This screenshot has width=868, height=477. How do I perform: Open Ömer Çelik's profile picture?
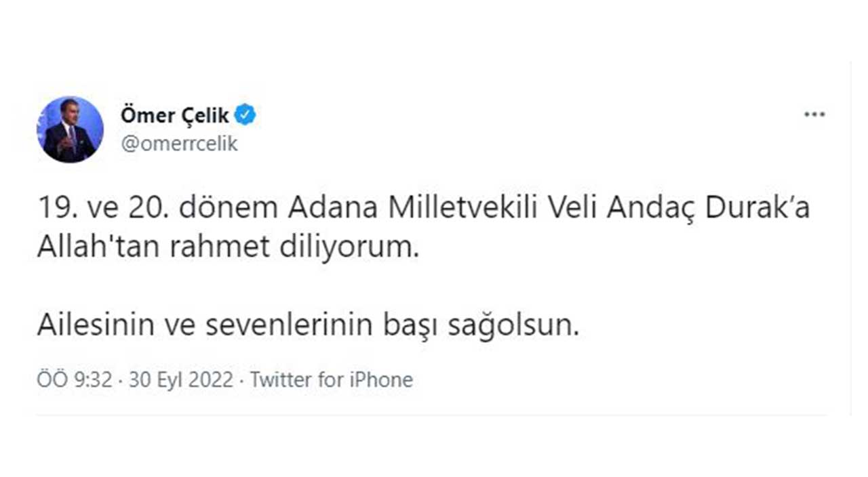(70, 129)
